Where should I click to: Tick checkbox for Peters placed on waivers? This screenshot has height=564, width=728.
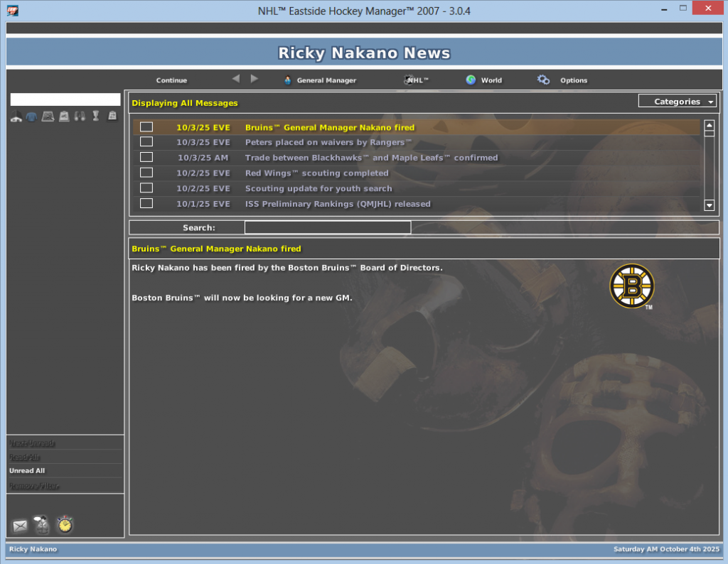(x=146, y=141)
